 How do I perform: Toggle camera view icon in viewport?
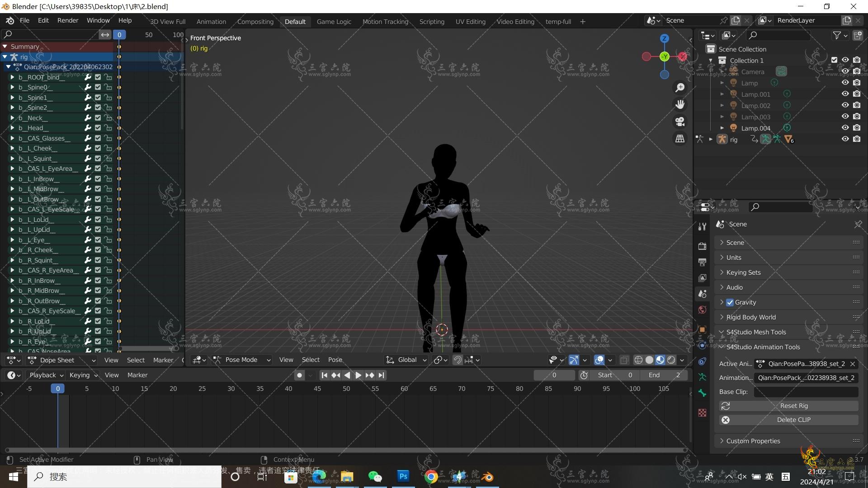coord(680,122)
